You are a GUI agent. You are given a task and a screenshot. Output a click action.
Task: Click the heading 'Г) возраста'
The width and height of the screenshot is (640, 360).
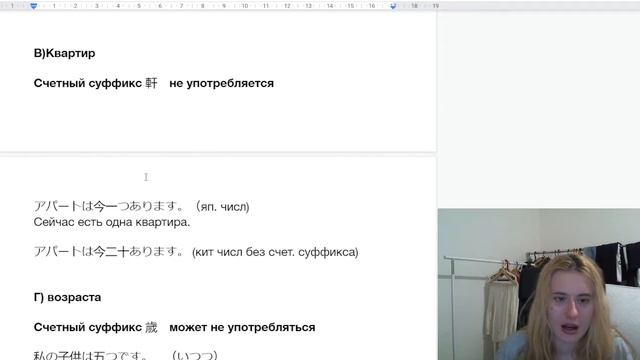(x=67, y=297)
